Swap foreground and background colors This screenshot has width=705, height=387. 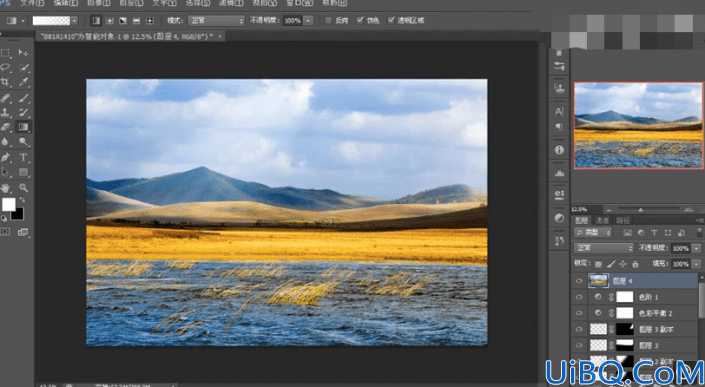[x=22, y=200]
